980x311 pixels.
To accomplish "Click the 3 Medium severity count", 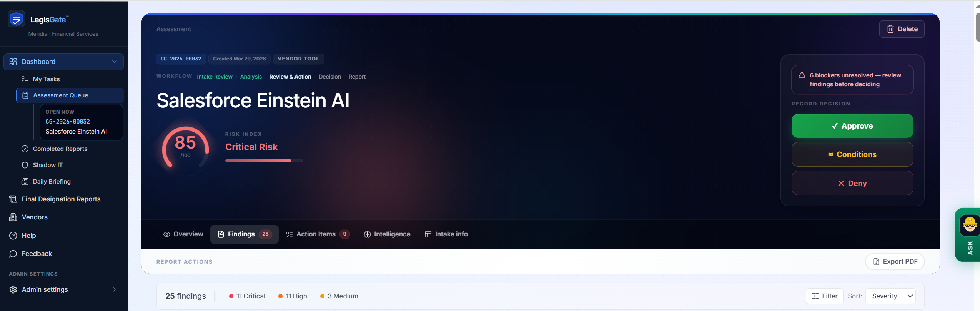I will (x=339, y=296).
